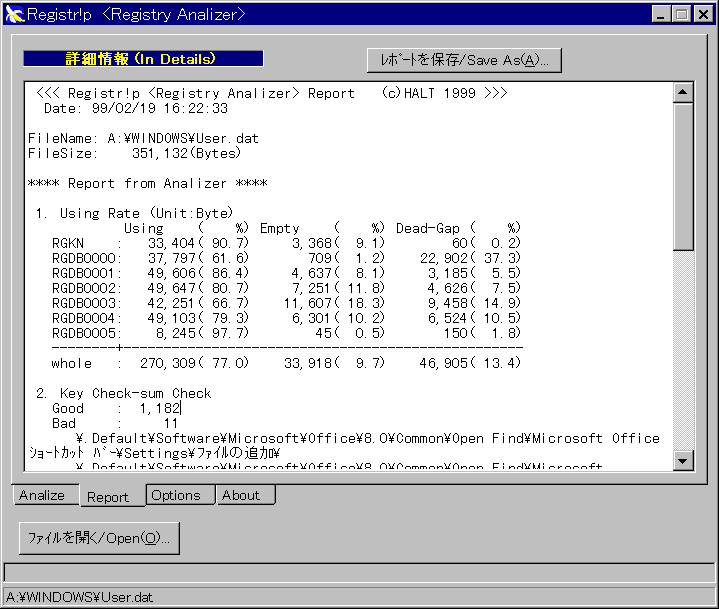Click the report scrollbar down arrow
Viewport: 719px width, 609px height.
[684, 460]
